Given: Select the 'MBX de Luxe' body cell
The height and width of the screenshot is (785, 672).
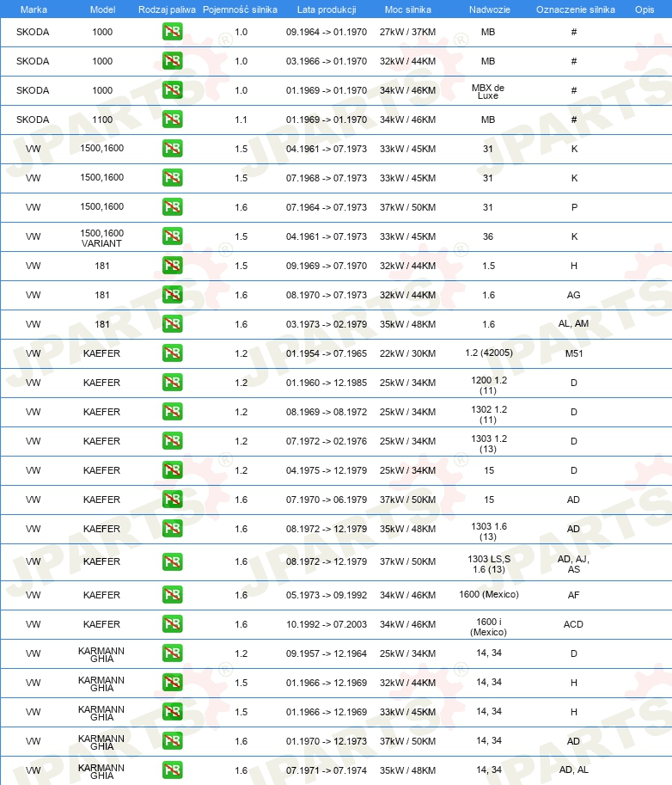Looking at the screenshot, I should (x=488, y=92).
